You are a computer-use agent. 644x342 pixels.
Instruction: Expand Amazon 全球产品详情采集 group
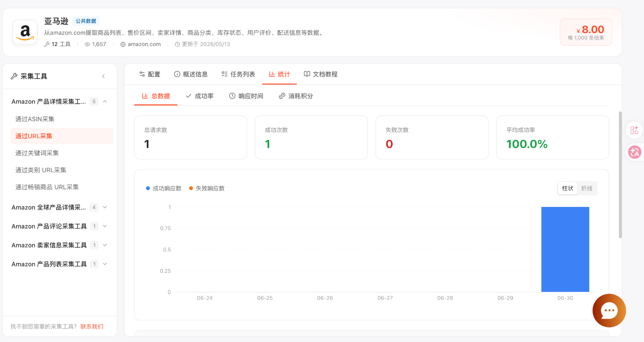click(105, 207)
